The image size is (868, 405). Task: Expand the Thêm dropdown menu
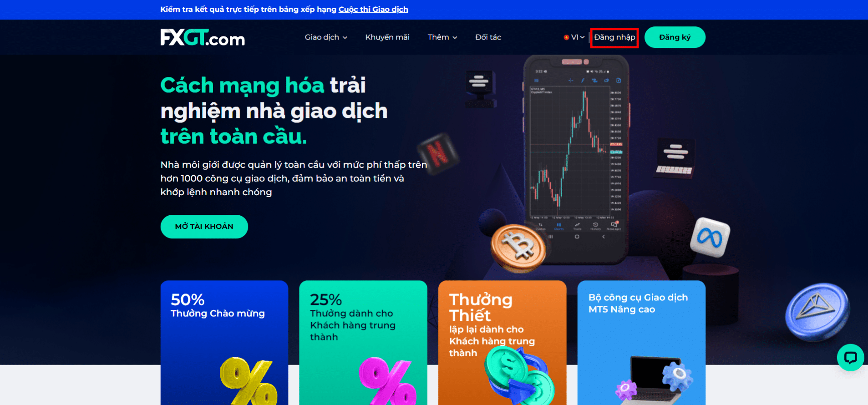[x=442, y=37]
